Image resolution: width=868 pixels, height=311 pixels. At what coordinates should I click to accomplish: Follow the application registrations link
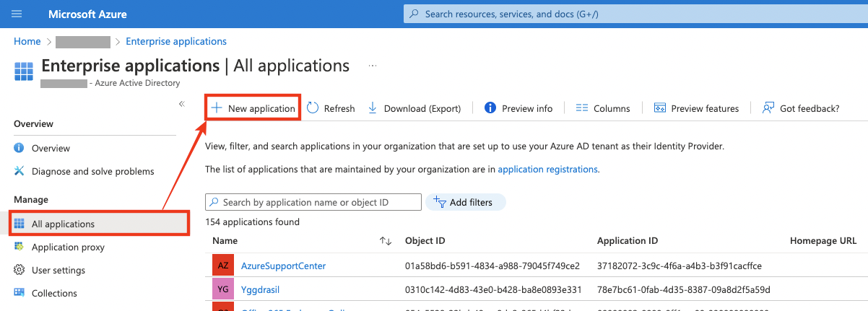coord(547,170)
